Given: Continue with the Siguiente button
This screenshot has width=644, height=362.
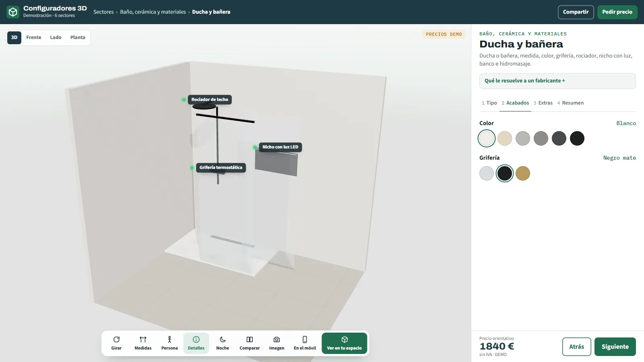Looking at the screenshot, I should pyautogui.click(x=615, y=347).
